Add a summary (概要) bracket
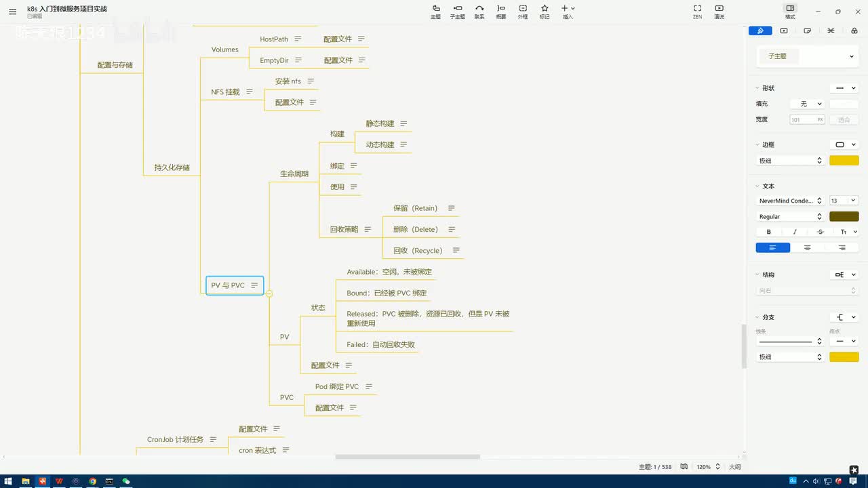Viewport: 868px width, 488px height. [501, 12]
